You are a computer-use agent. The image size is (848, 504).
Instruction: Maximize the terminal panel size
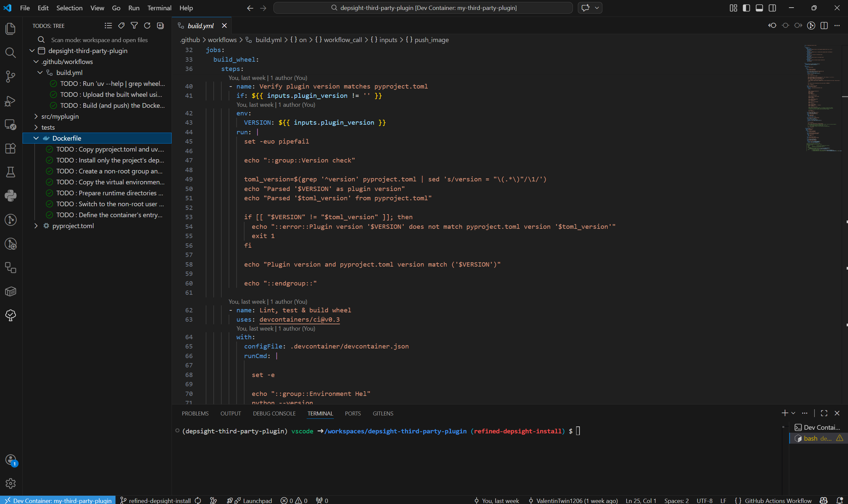pyautogui.click(x=824, y=413)
